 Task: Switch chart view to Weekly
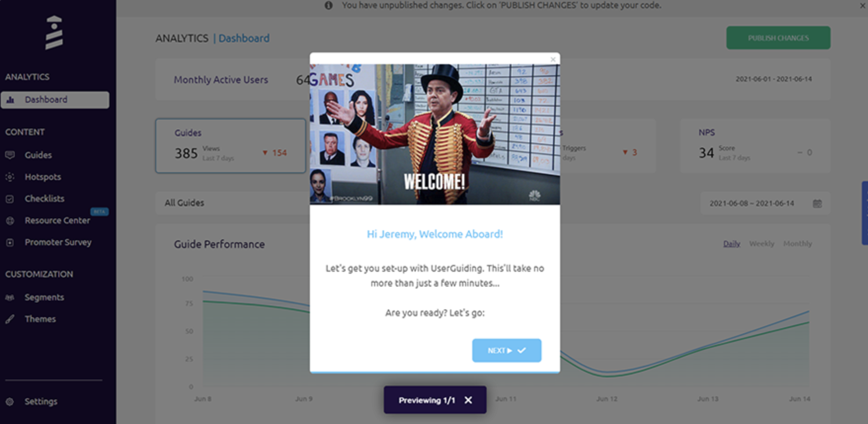761,244
